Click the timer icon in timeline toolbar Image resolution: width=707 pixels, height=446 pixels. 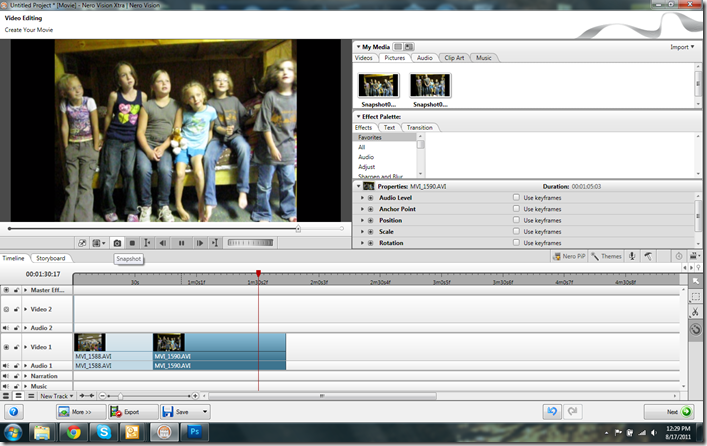coord(679,256)
